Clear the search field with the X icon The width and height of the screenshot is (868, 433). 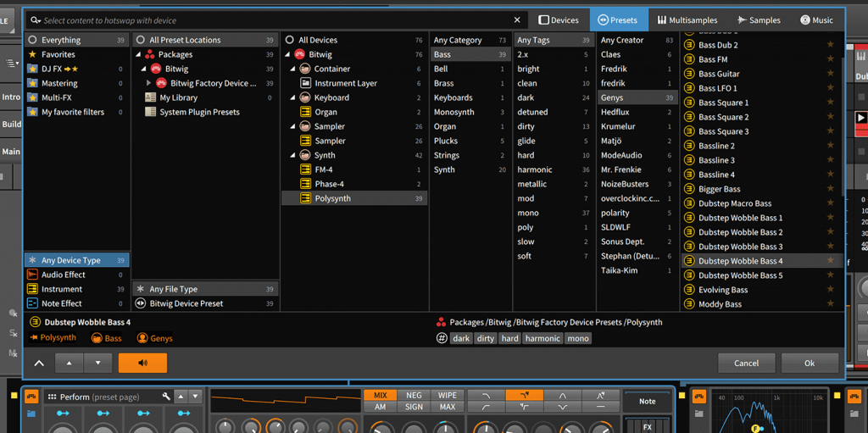pos(517,20)
